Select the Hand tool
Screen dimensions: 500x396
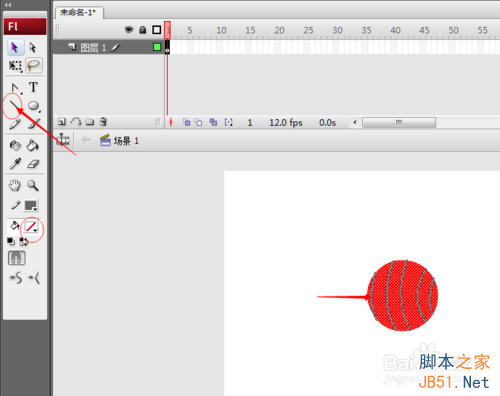pos(15,185)
